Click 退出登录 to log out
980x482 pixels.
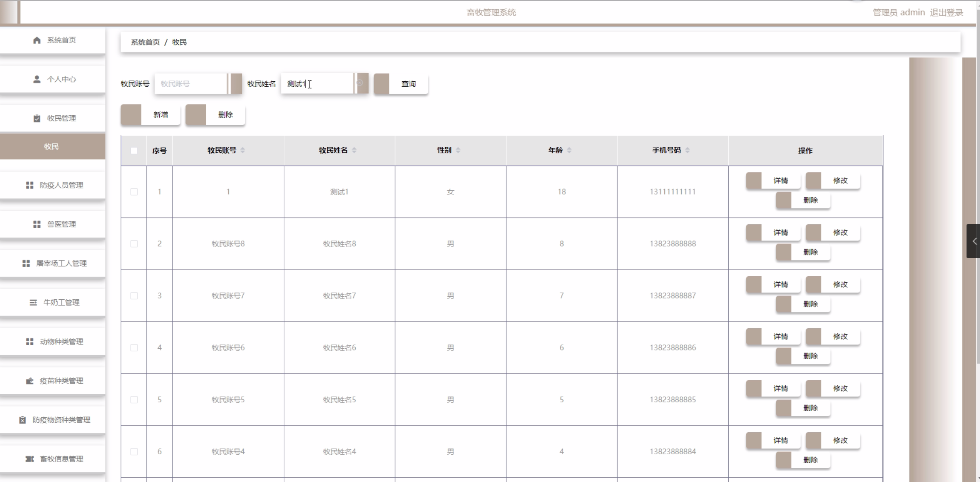click(x=946, y=13)
